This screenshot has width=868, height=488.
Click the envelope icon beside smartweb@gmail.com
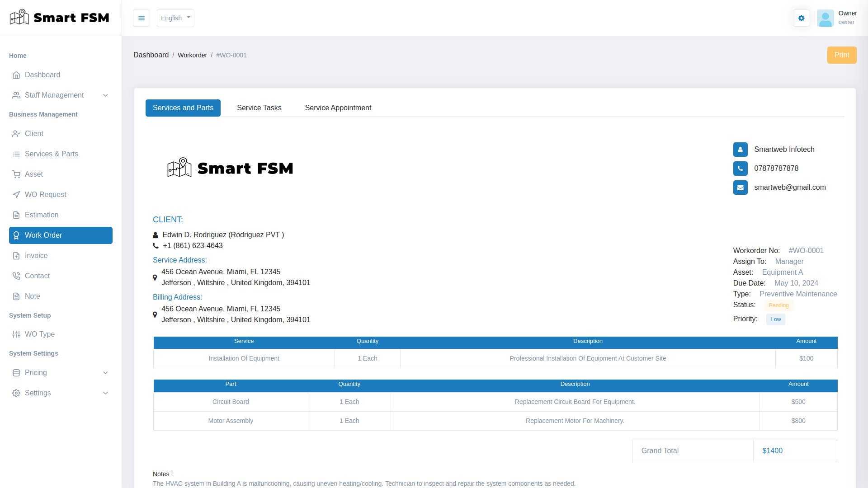741,188
